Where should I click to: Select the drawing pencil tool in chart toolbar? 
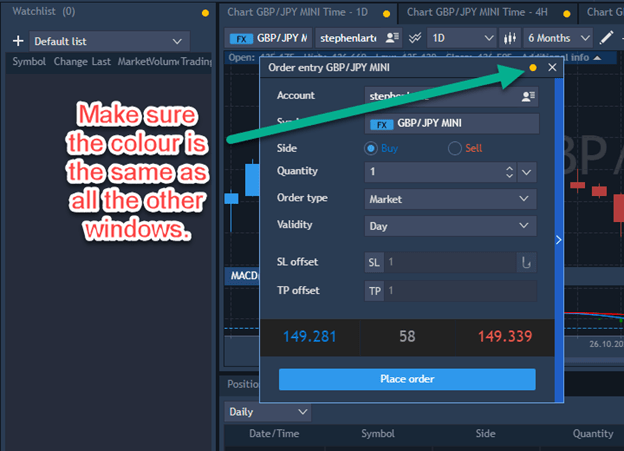coord(606,37)
